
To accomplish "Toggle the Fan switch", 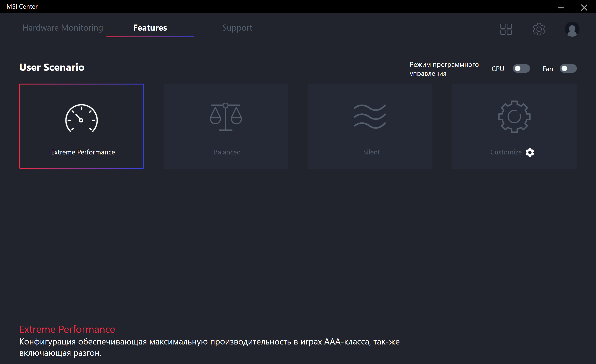I will [x=568, y=69].
